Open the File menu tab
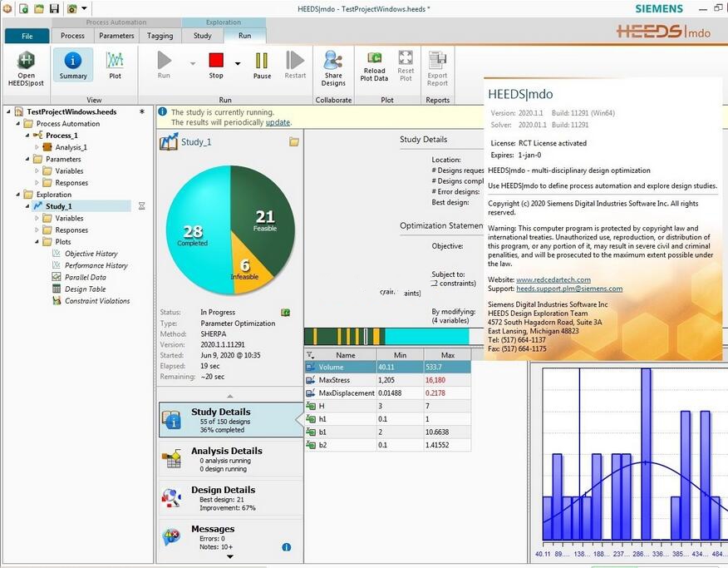This screenshot has width=728, height=568. (x=27, y=36)
